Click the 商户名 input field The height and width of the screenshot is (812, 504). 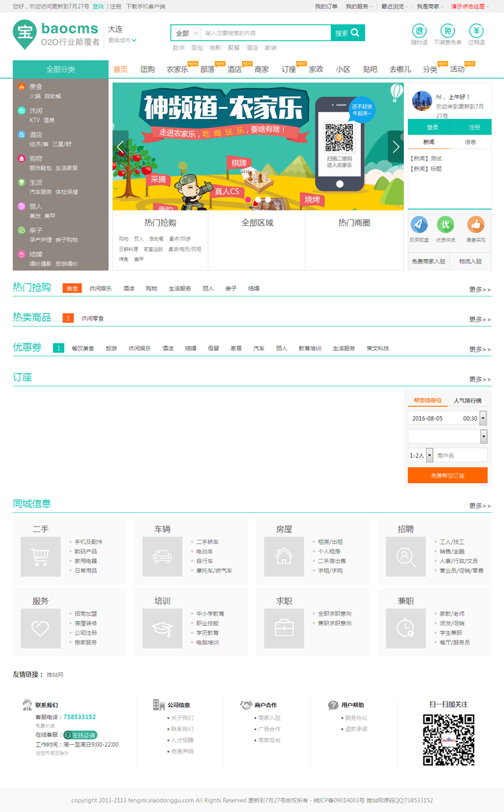(x=460, y=455)
